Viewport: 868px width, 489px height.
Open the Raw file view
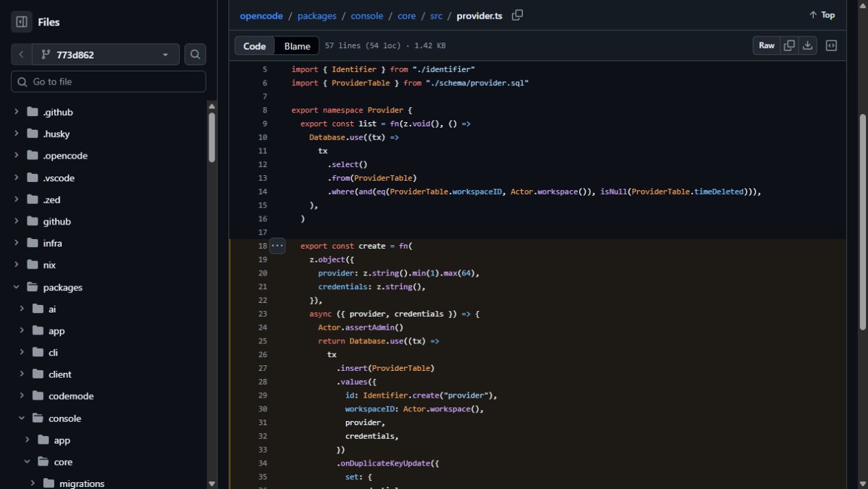tap(766, 45)
